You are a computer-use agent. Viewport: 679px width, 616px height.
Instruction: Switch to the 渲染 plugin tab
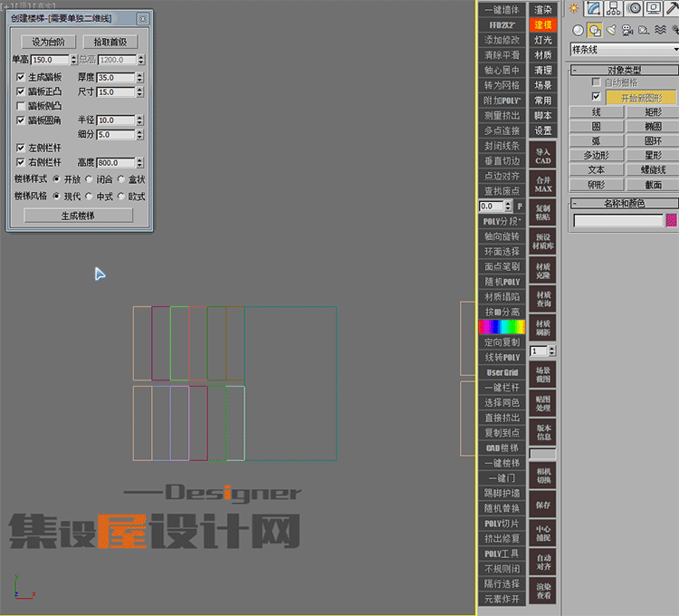[x=542, y=10]
